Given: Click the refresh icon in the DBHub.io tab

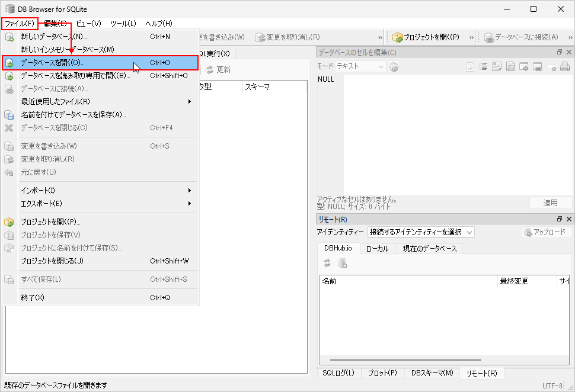Looking at the screenshot, I should click(x=327, y=264).
